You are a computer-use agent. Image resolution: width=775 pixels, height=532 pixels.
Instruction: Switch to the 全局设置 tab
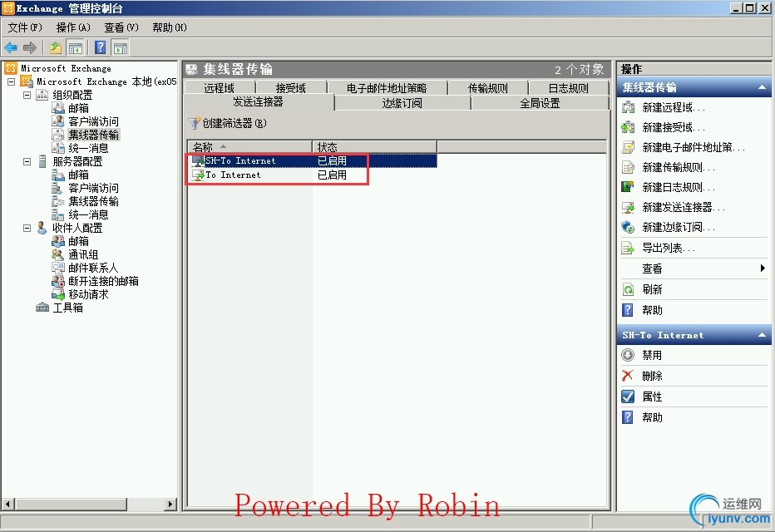pos(540,103)
